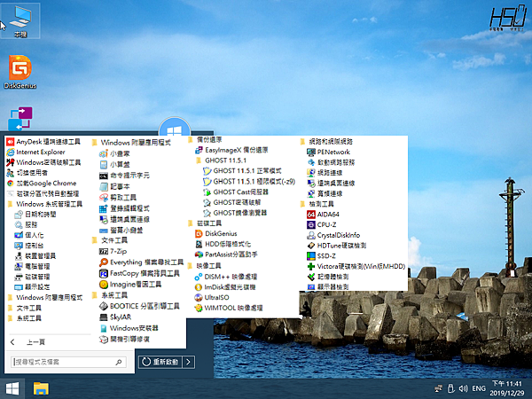Open the taskbar clock and date
The image size is (532, 399).
click(507, 388)
